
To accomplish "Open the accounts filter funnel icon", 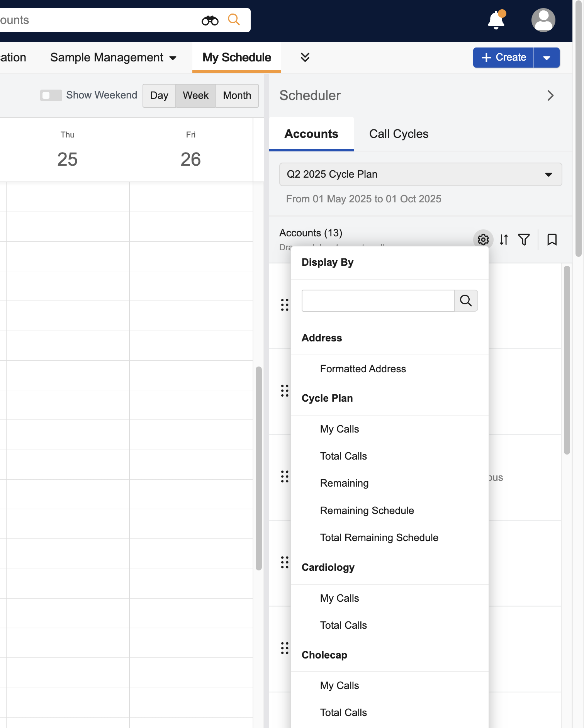I will click(524, 240).
